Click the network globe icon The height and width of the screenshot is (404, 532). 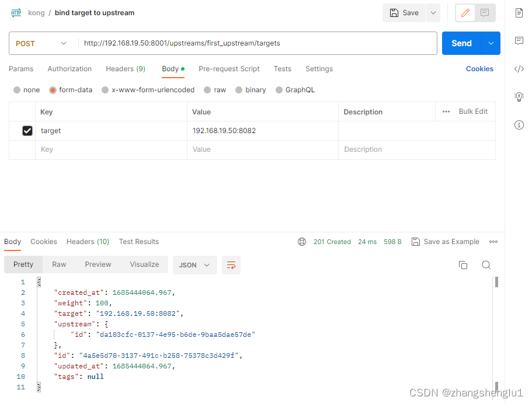(x=302, y=242)
